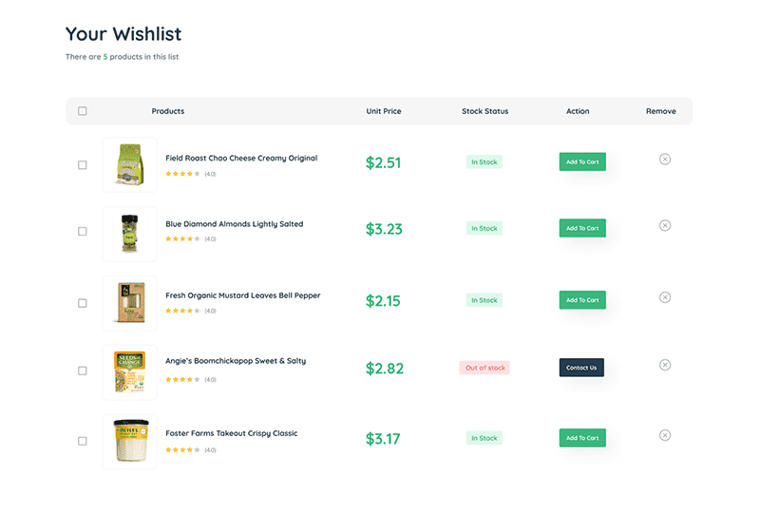Add Blue Diamond Almonds to cart

[582, 228]
